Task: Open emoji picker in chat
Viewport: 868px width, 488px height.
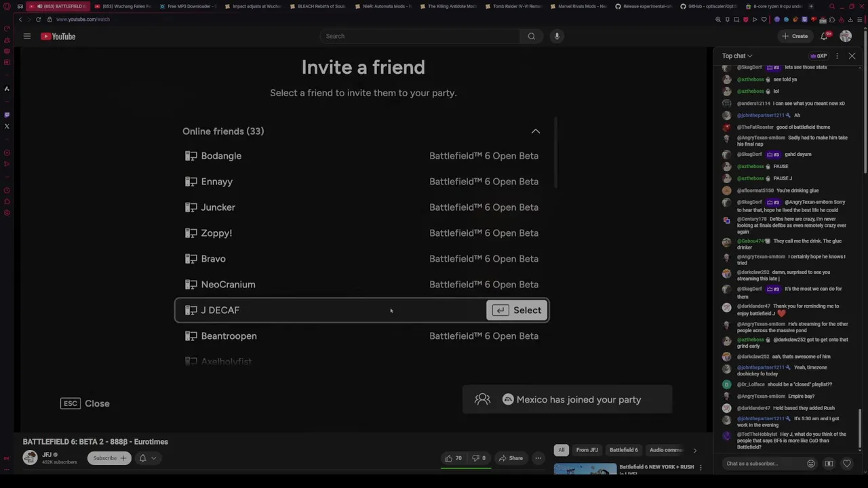Action: [811, 464]
